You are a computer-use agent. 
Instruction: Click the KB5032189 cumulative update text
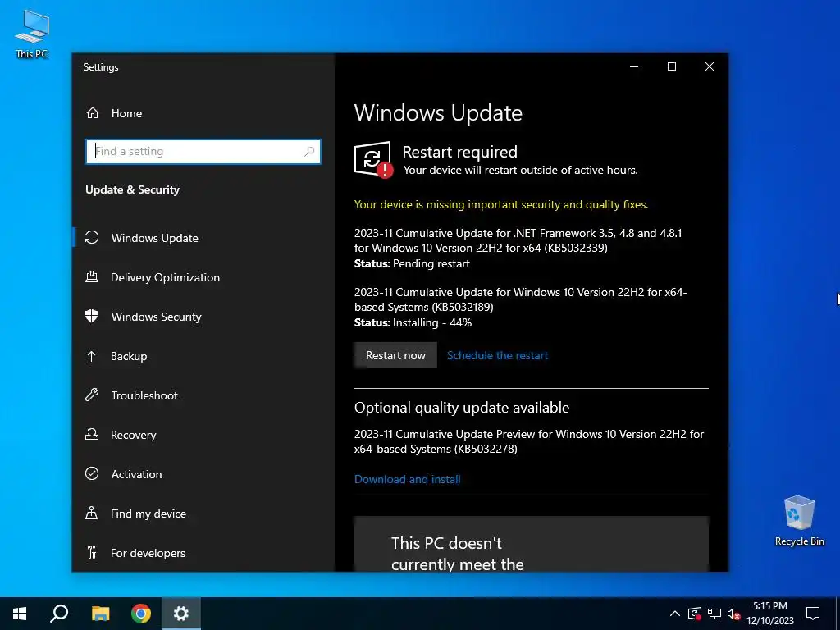pos(520,299)
